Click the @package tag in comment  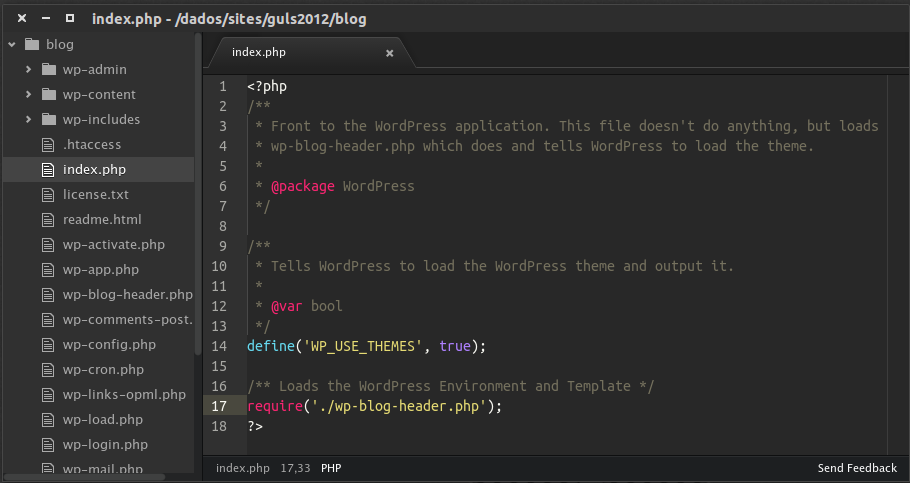click(303, 186)
